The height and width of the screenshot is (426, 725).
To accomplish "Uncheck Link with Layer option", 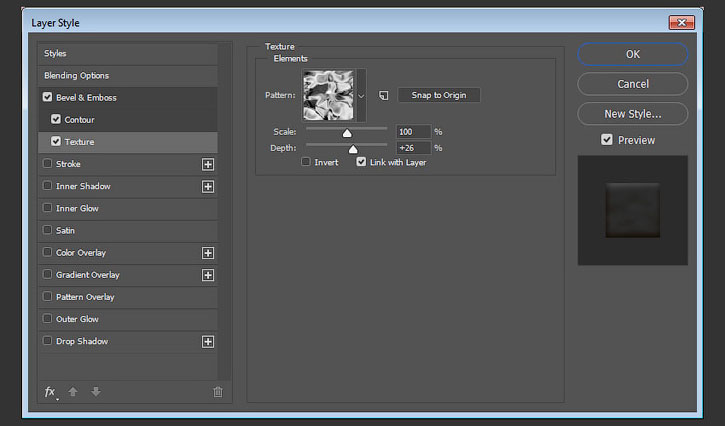I will click(x=361, y=162).
